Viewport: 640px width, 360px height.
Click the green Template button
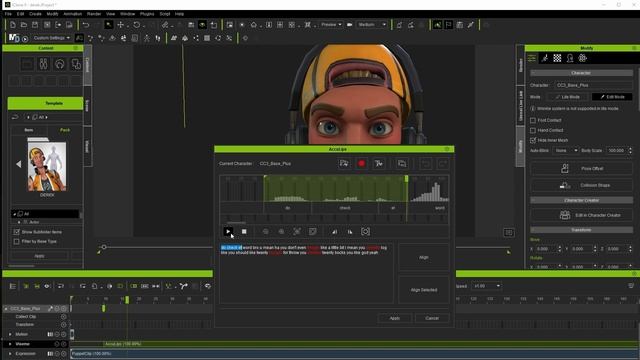tap(45, 103)
